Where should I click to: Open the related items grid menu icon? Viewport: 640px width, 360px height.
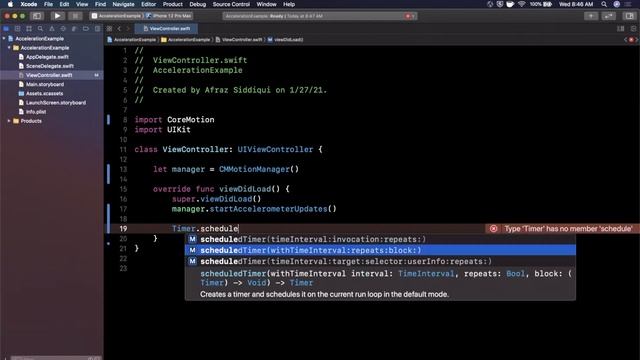coord(109,29)
